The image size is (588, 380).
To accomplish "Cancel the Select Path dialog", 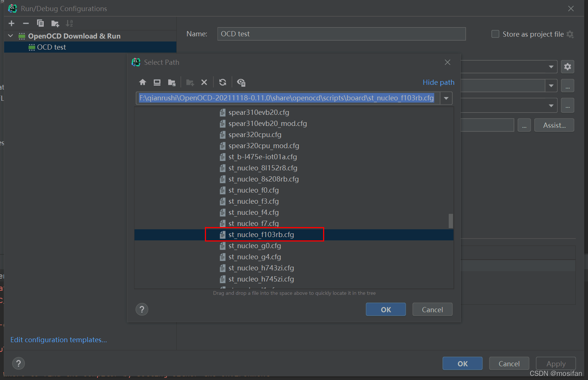I will coord(432,309).
